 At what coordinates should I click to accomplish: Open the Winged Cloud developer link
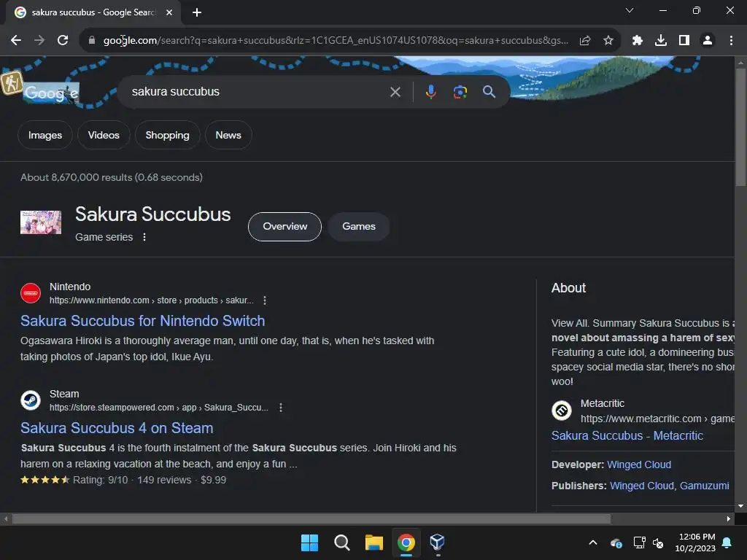tap(639, 464)
